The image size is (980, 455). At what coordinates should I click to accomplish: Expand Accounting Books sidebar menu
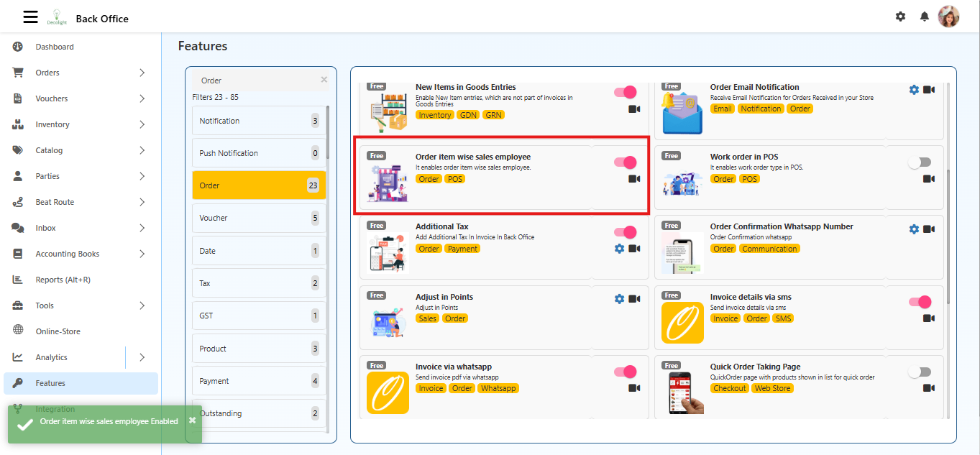(142, 254)
